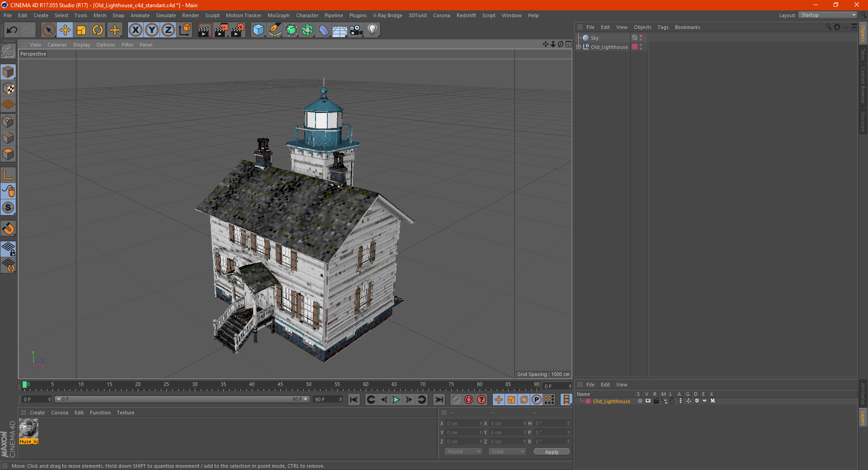Add a Camera object
This screenshot has width=868, height=470.
tap(356, 30)
